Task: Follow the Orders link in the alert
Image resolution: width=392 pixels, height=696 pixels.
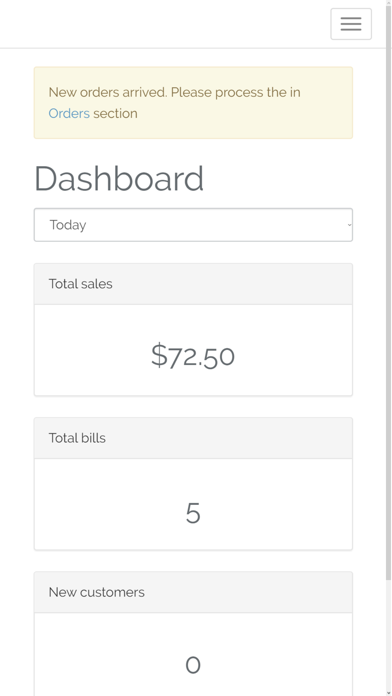Action: [69, 114]
